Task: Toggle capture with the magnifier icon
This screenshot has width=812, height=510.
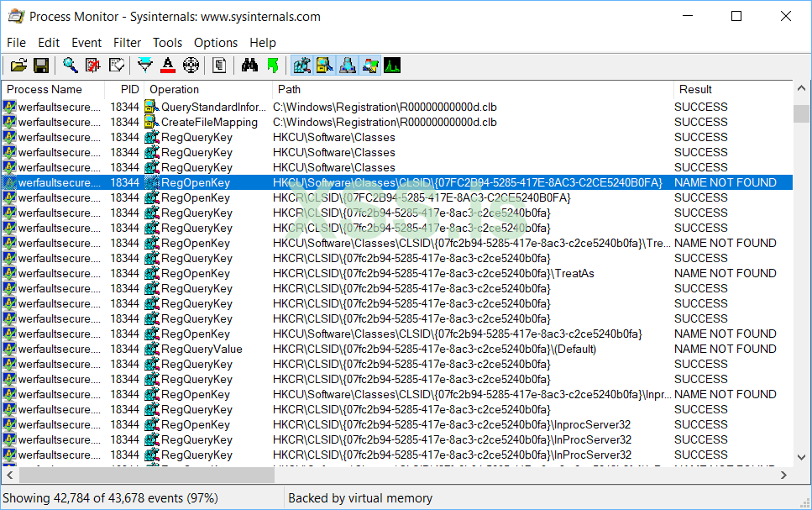Action: coord(71,65)
